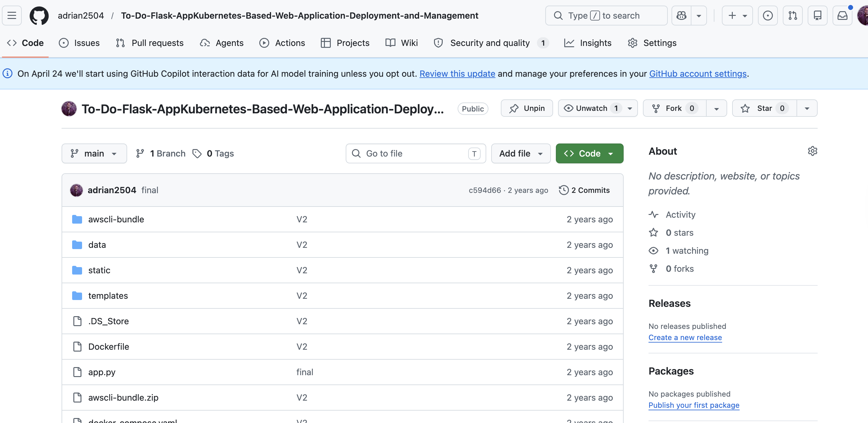The height and width of the screenshot is (423, 868).
Task: View the 1 Branch link
Action: pyautogui.click(x=161, y=153)
